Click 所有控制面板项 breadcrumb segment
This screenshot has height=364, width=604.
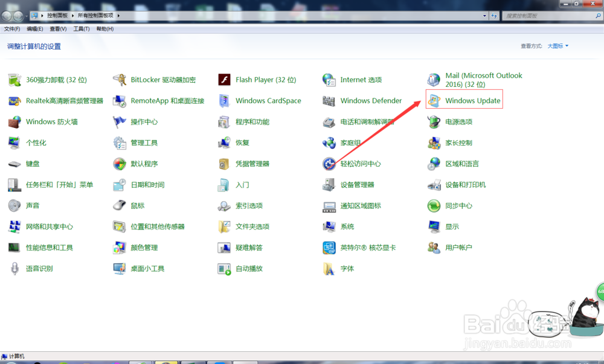[x=95, y=15]
